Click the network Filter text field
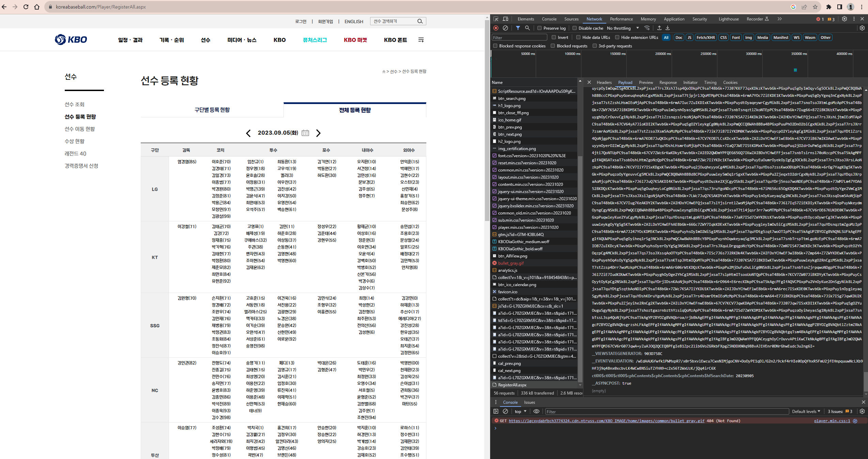Screen dimensions: 868x459 click(x=519, y=38)
